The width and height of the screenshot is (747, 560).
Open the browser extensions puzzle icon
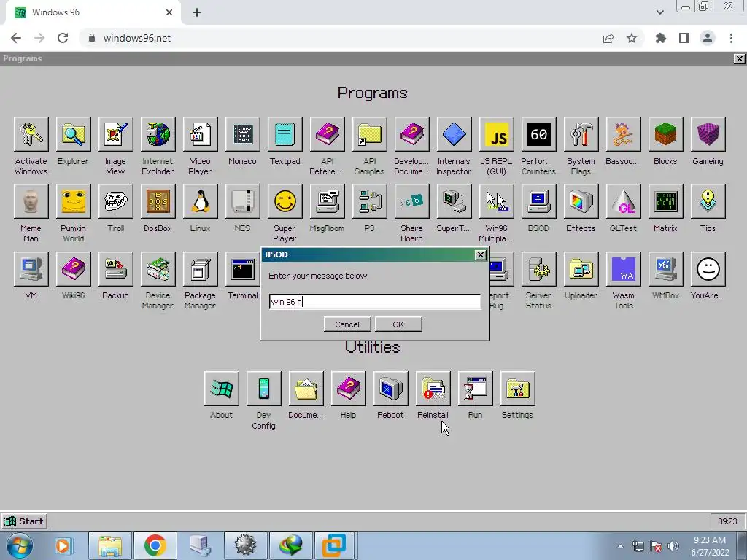tap(661, 38)
